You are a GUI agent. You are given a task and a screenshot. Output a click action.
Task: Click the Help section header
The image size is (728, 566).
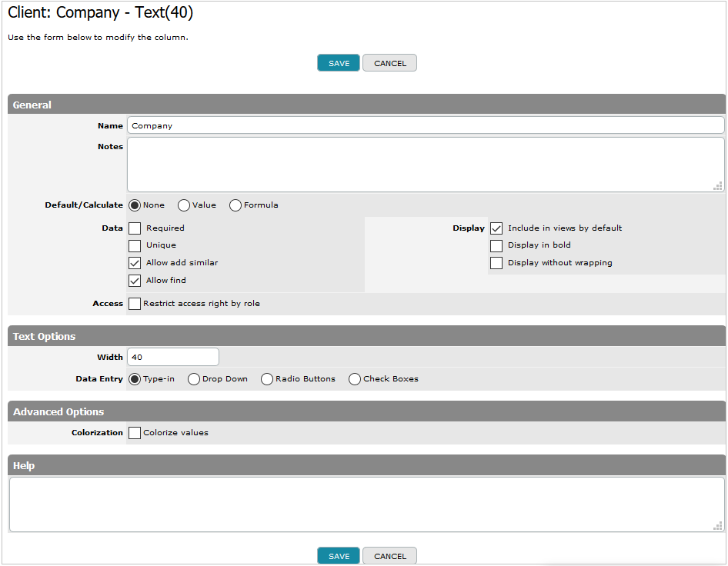click(x=366, y=465)
